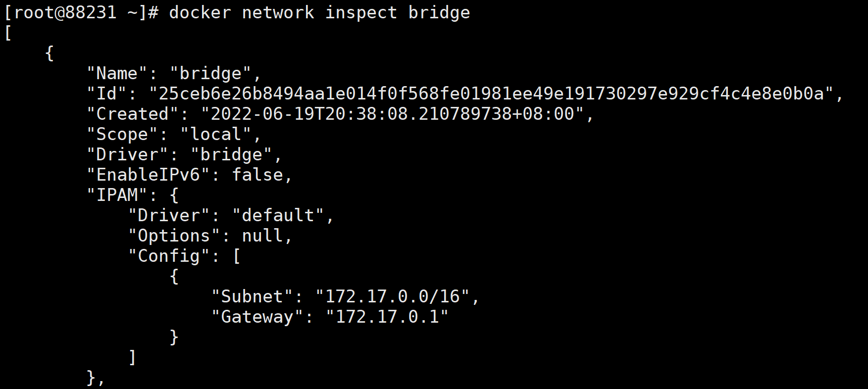Screen dimensions: 868x389
Task: Click the opening square bracket on line two
Action: pos(8,33)
